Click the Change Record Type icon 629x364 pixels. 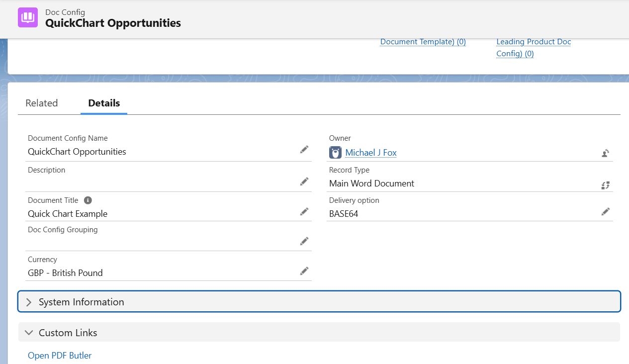point(605,185)
